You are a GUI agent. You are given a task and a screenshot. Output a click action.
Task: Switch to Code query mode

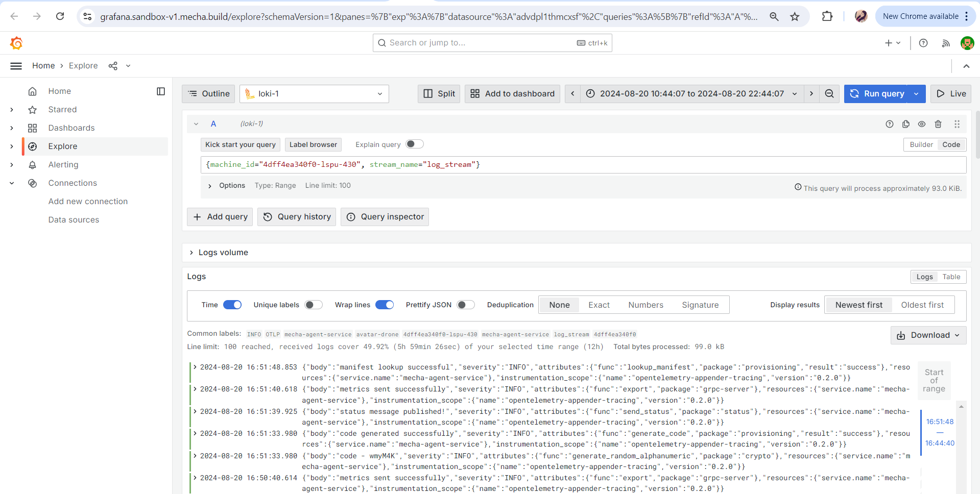tap(951, 145)
